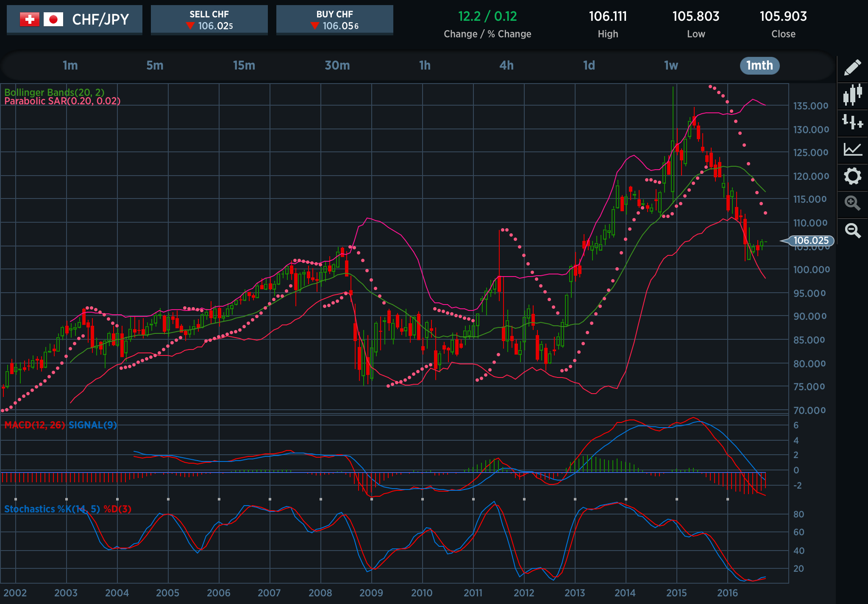
Task: Click the SIGNAL(9) label
Action: point(93,425)
